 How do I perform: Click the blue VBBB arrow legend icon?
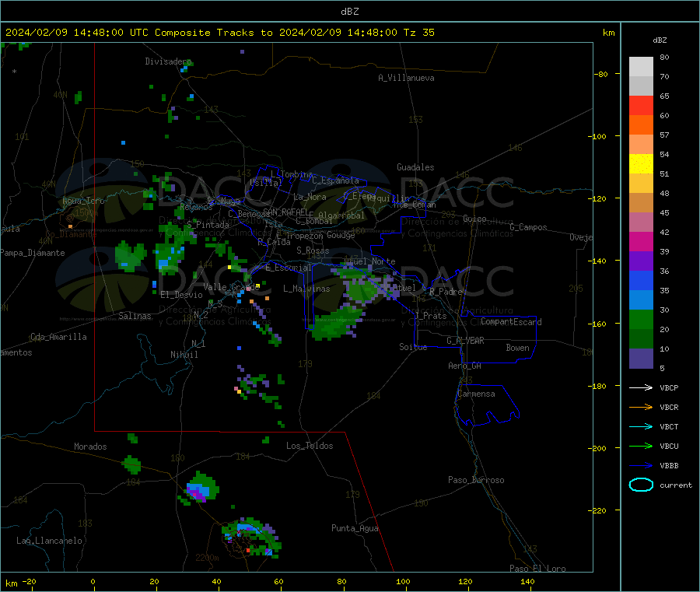641,466
